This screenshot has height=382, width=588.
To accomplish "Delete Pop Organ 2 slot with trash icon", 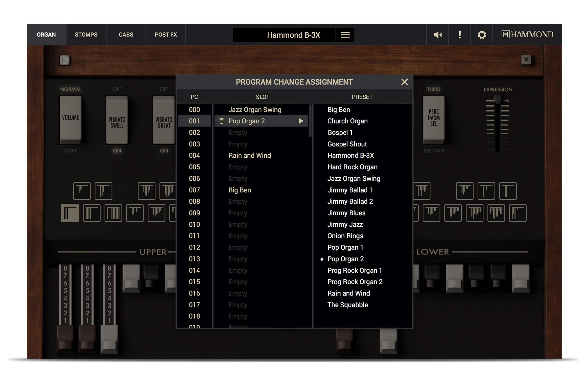I will (x=221, y=121).
